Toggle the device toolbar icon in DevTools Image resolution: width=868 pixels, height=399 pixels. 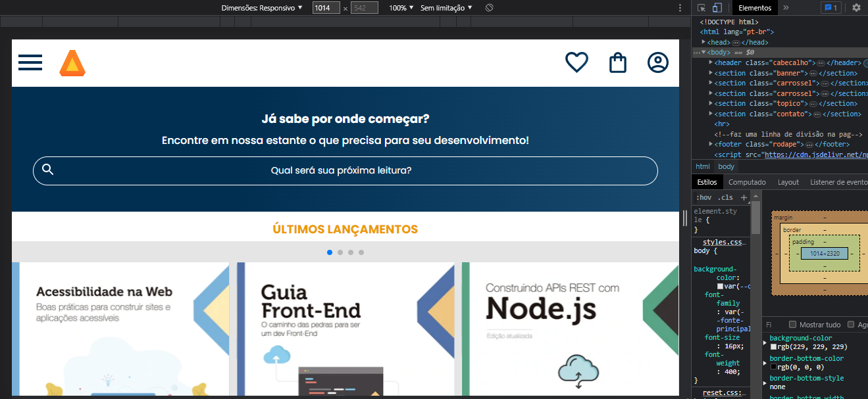[717, 8]
